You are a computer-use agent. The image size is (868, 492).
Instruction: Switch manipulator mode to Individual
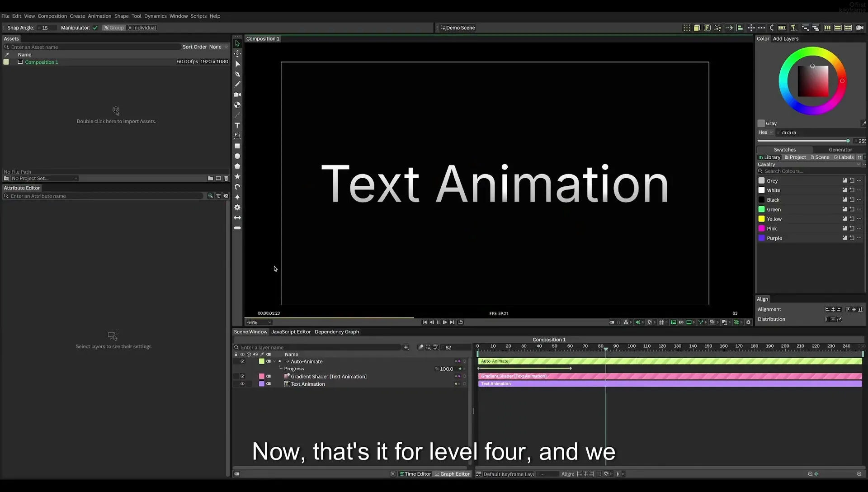pos(142,28)
